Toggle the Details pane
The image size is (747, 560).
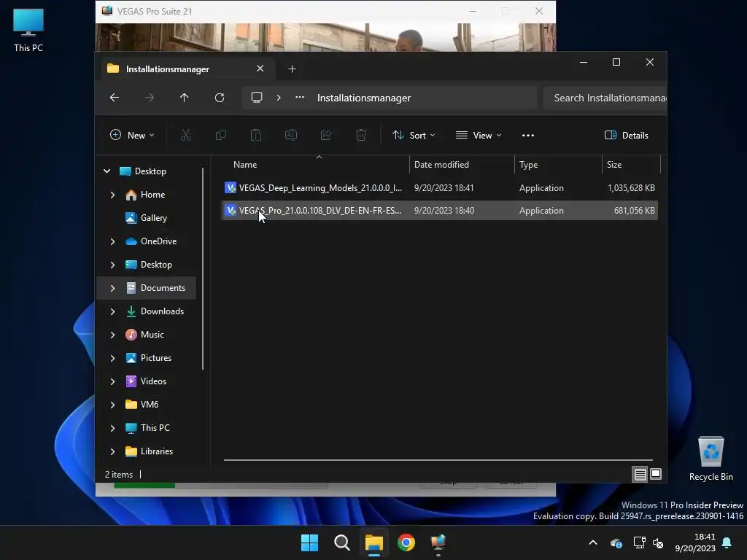627,135
